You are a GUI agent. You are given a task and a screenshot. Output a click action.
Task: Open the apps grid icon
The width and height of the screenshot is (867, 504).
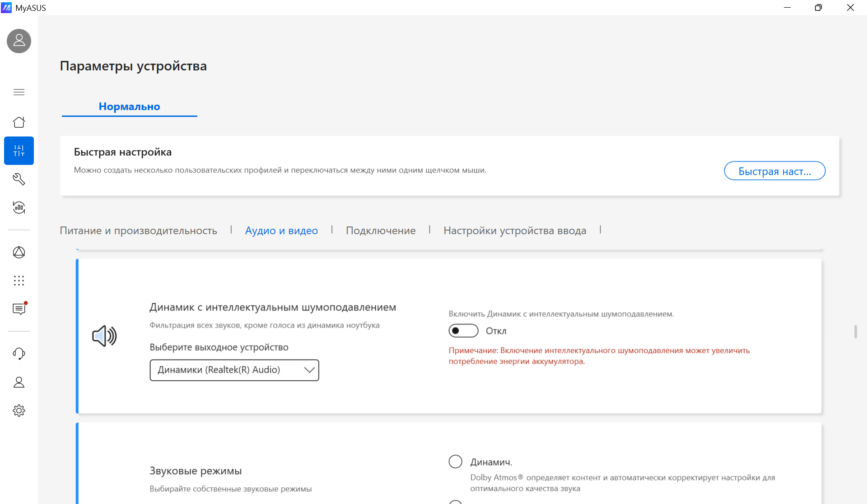pyautogui.click(x=19, y=281)
